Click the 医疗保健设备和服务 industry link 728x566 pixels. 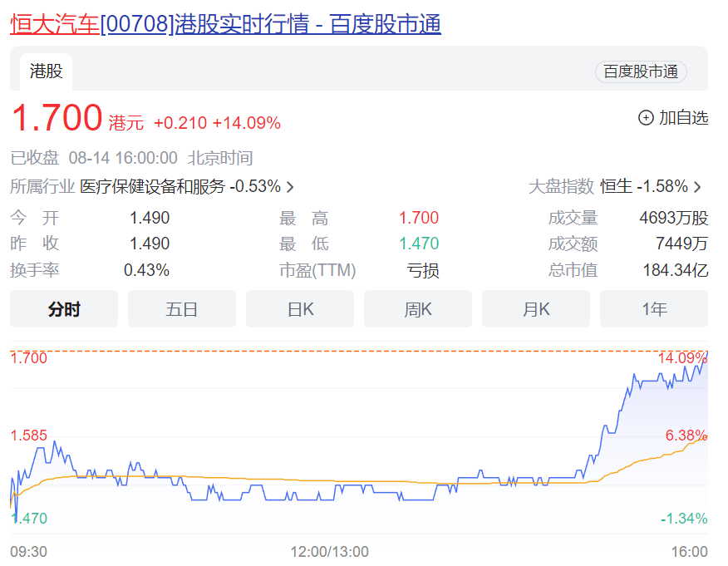tap(152, 187)
